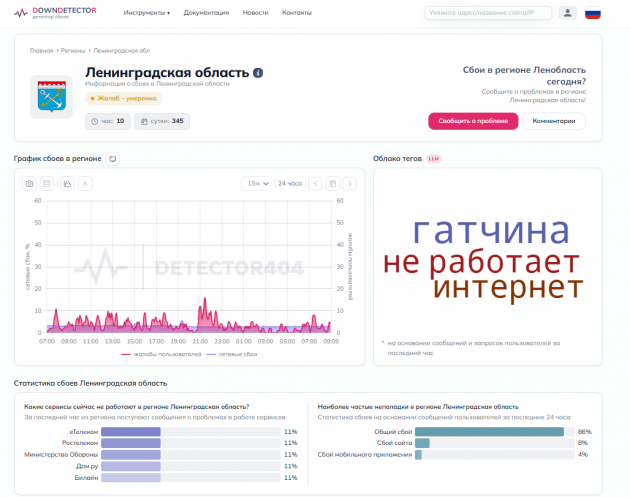This screenshot has height=497, width=630.
Task: Open the 15м interval dropdown
Action: [x=256, y=184]
